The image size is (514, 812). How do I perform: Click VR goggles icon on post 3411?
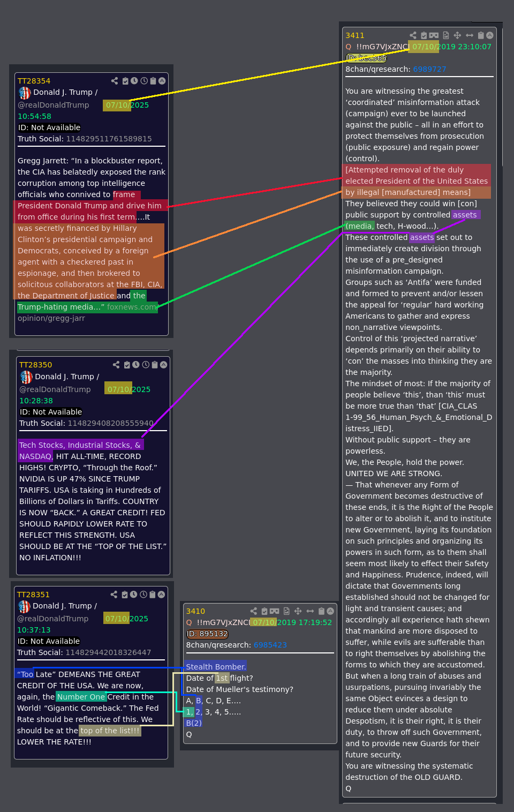(434, 35)
